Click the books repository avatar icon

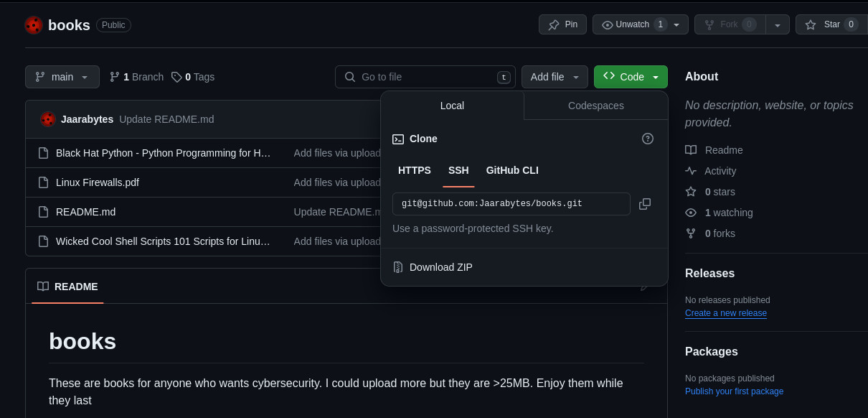34,25
